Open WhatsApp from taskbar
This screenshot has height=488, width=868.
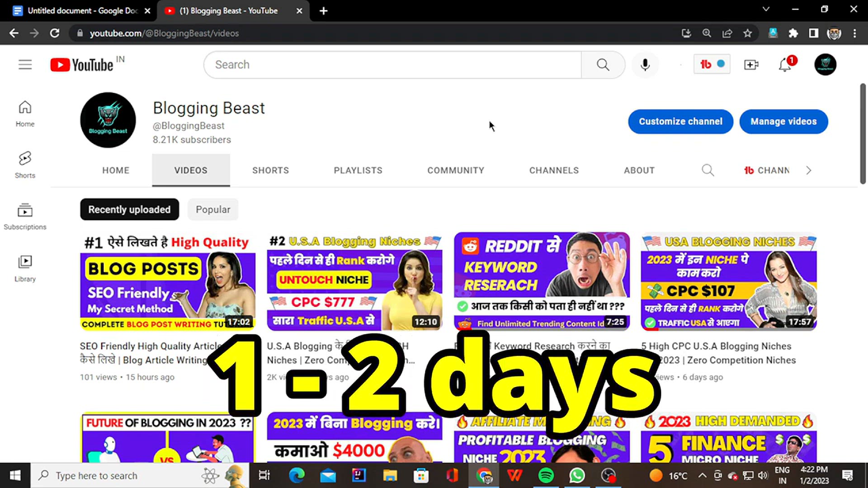point(577,475)
